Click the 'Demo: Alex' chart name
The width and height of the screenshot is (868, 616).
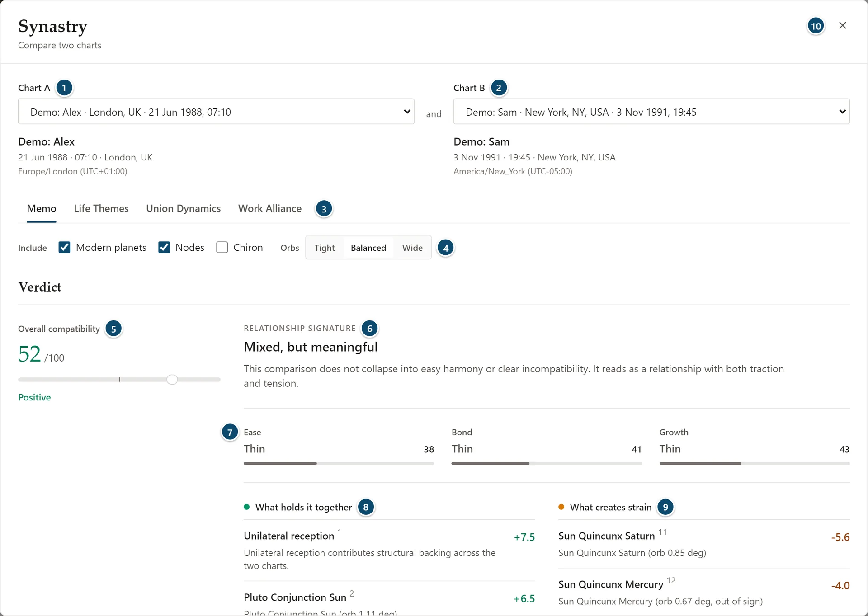pyautogui.click(x=46, y=141)
